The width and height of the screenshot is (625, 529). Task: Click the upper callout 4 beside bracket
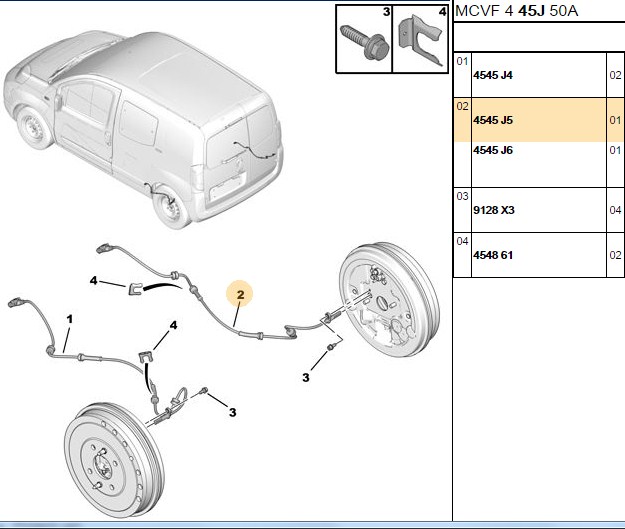93,281
